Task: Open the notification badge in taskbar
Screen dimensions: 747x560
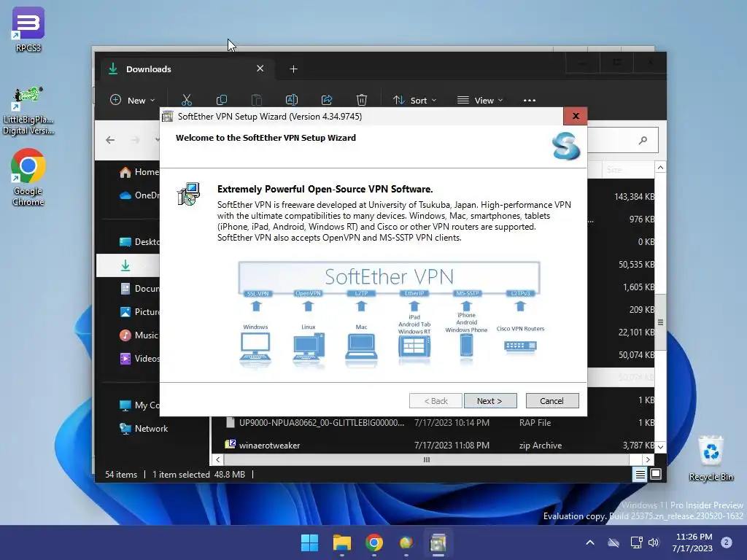Action: tap(727, 542)
